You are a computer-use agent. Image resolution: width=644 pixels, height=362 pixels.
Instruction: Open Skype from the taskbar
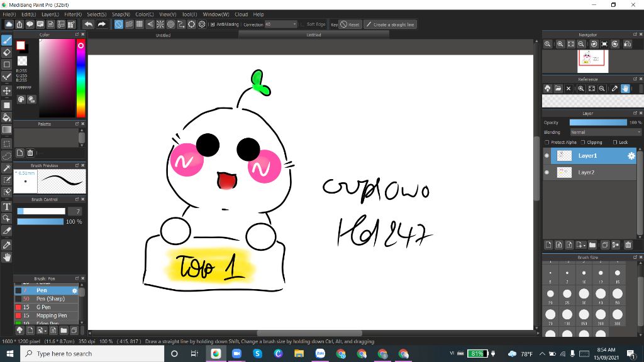257,353
